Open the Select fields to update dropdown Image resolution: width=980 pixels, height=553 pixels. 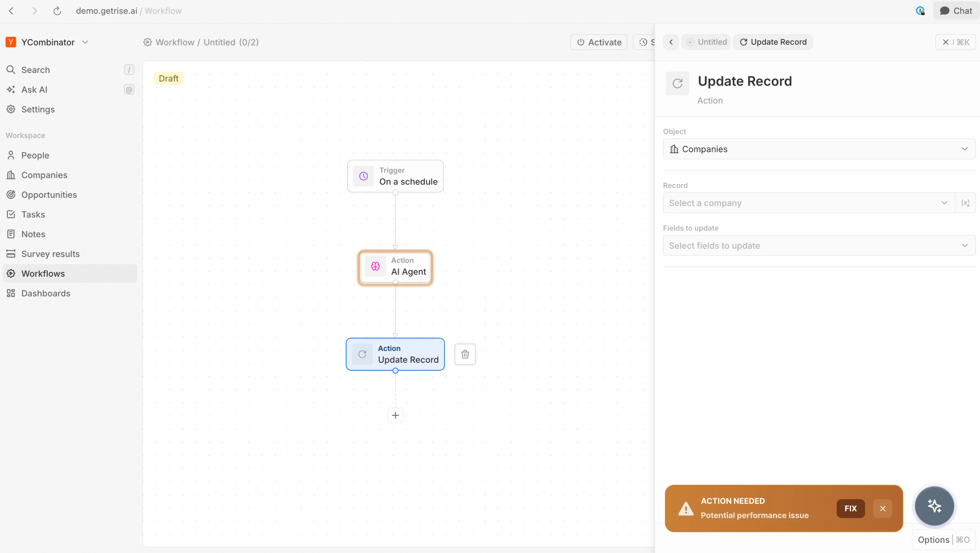(818, 245)
